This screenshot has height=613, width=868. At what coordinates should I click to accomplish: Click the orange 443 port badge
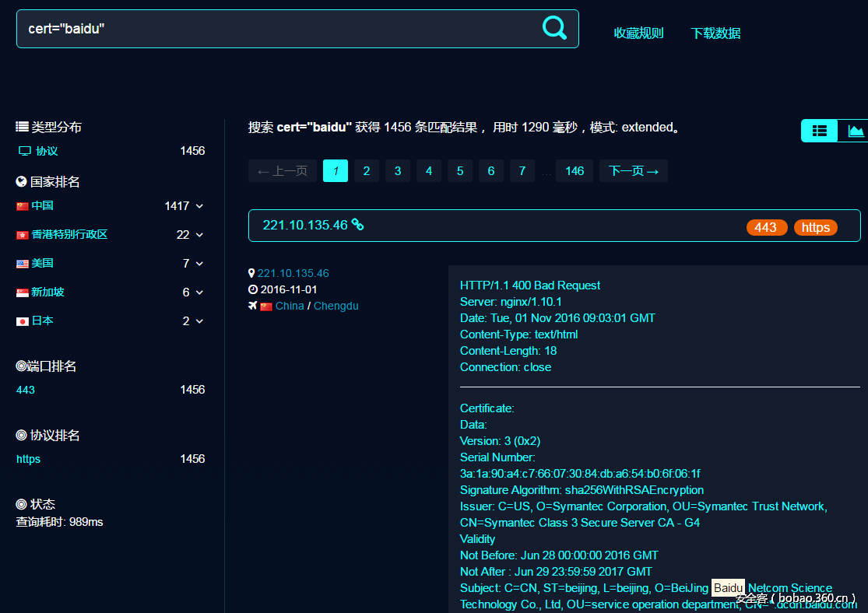click(767, 227)
